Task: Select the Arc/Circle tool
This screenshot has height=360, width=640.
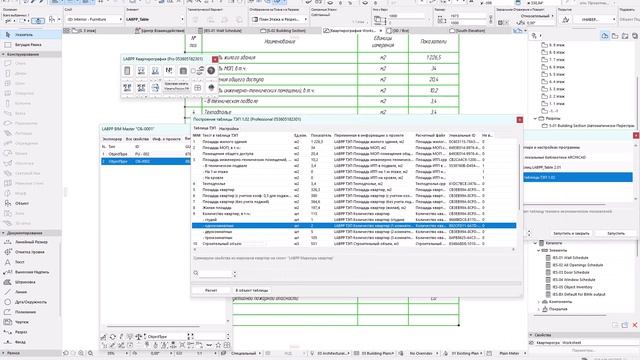Action: (31, 302)
